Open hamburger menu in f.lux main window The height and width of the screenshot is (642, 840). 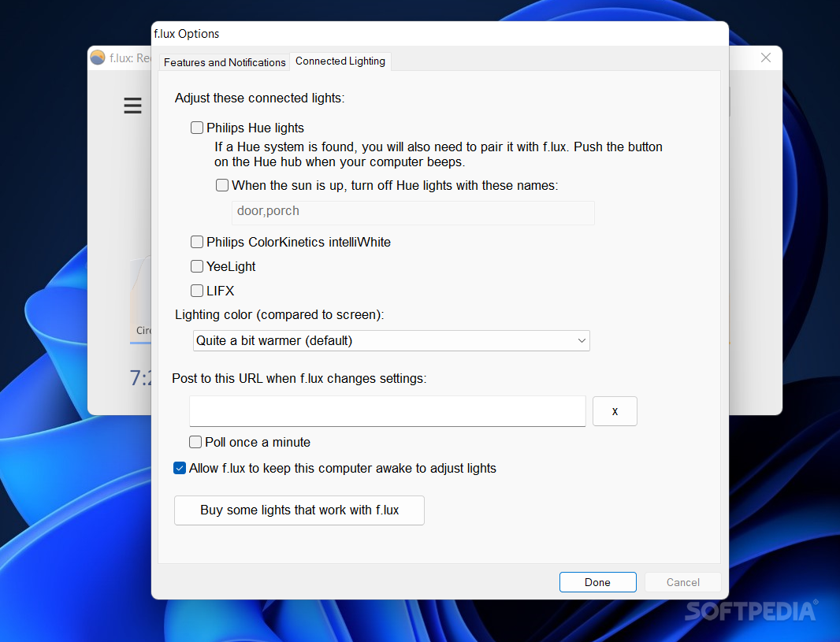pyautogui.click(x=132, y=106)
